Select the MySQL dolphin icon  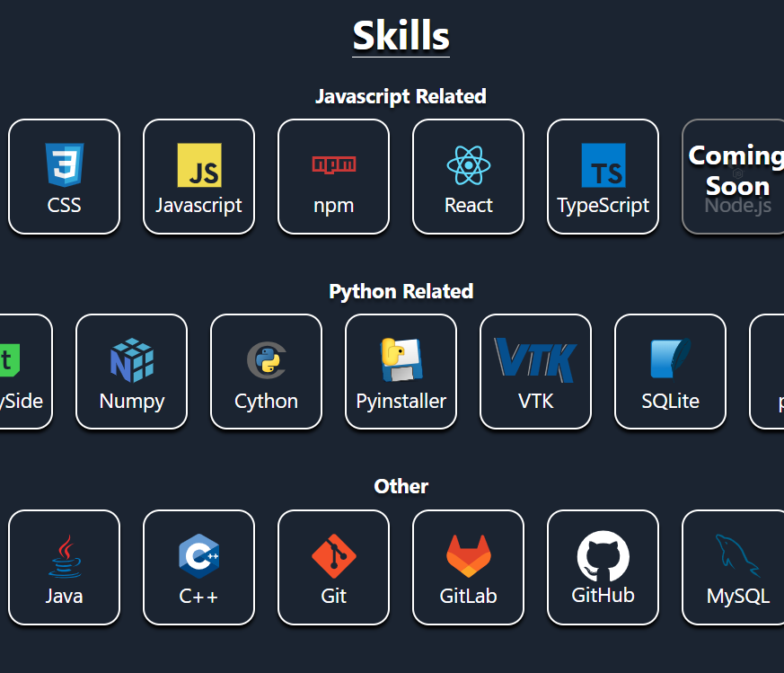pos(737,556)
